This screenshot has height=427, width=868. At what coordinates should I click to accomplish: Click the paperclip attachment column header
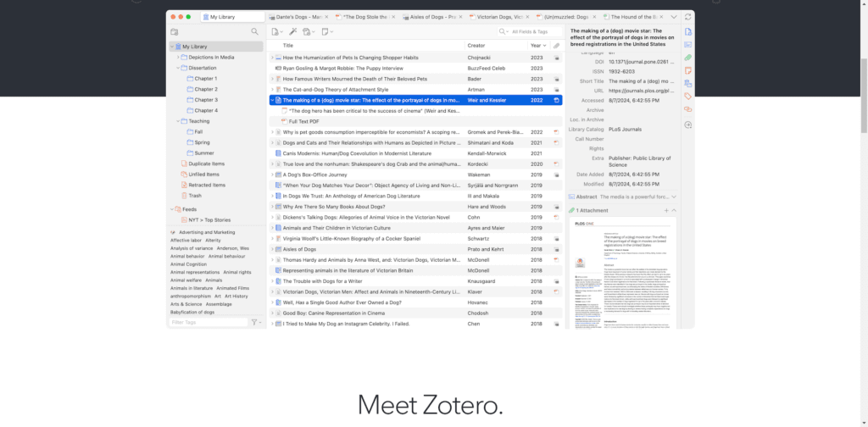pos(556,46)
